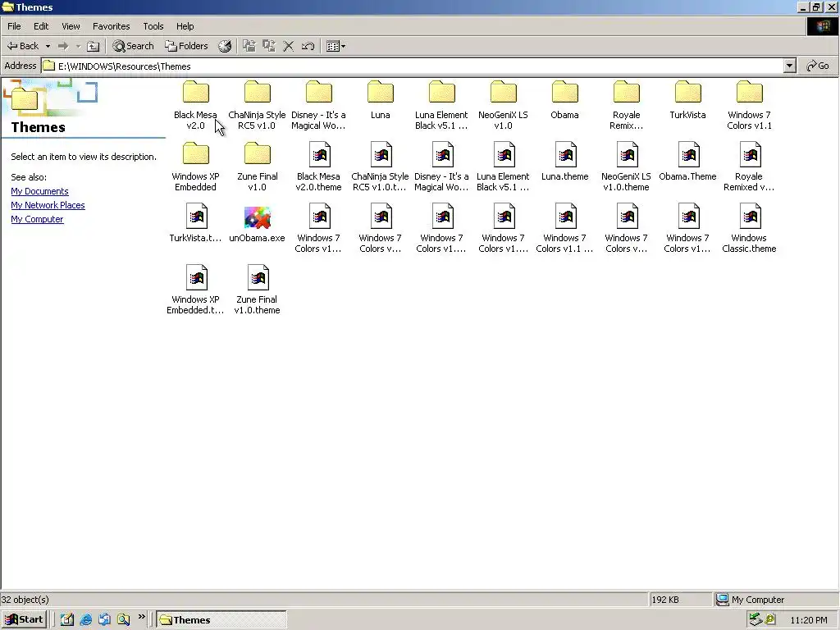Select the Royale Remix folder
This screenshot has height=630, width=840.
(x=626, y=105)
